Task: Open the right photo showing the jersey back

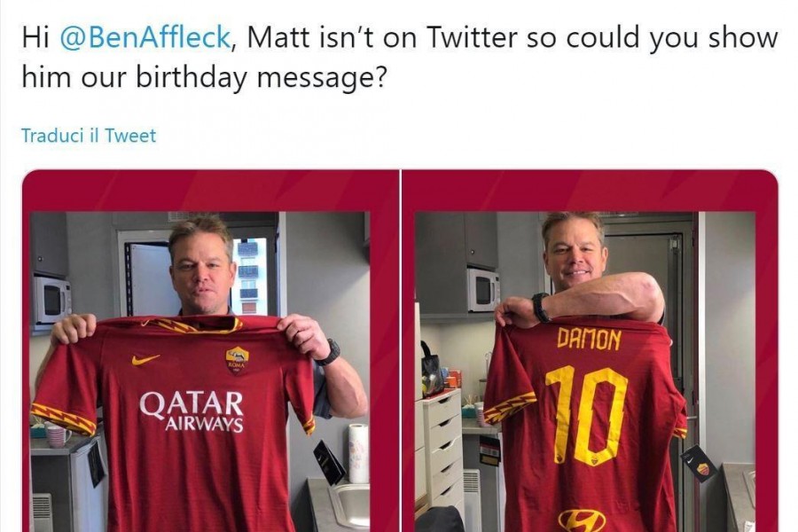Action: [590, 350]
